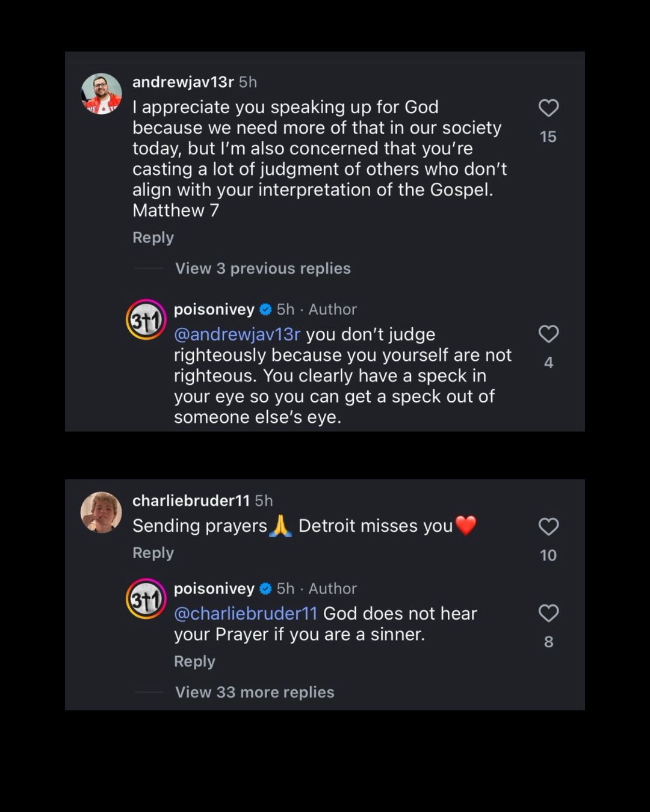Like poisonivey's reply to charliebruder11
This screenshot has width=650, height=812.
tap(548, 614)
